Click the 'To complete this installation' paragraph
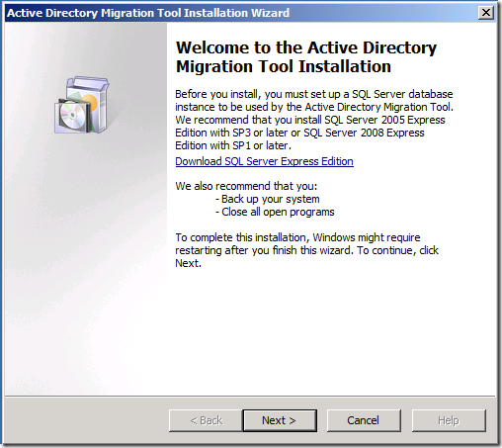Image resolution: width=502 pixels, height=448 pixels. click(306, 250)
